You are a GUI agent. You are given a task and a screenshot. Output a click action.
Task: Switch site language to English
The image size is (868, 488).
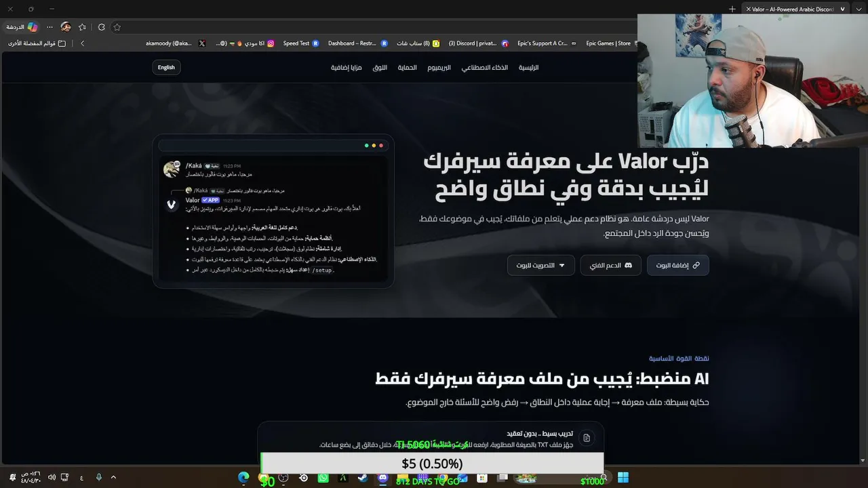(x=166, y=67)
